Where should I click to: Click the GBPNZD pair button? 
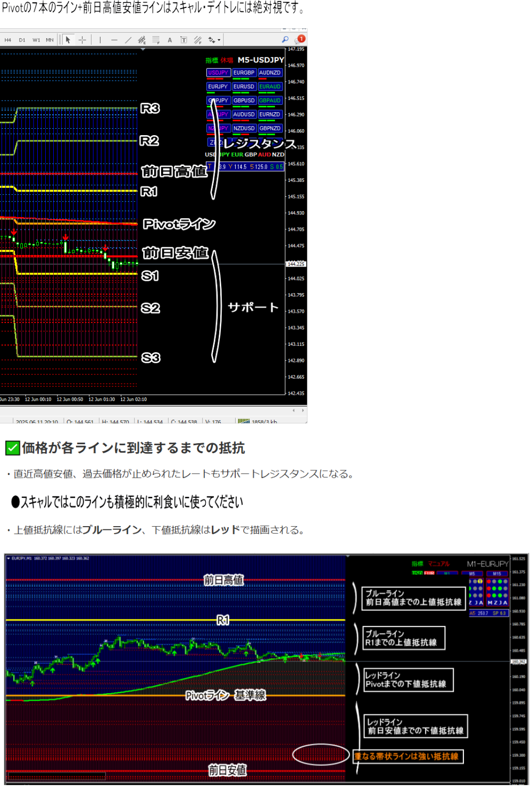pyautogui.click(x=270, y=128)
